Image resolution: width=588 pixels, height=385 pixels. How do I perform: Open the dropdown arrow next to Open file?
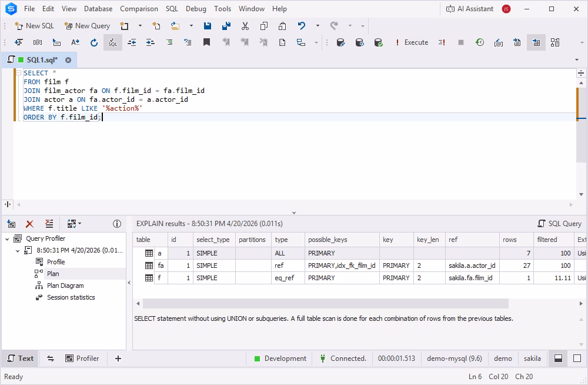coord(191,26)
